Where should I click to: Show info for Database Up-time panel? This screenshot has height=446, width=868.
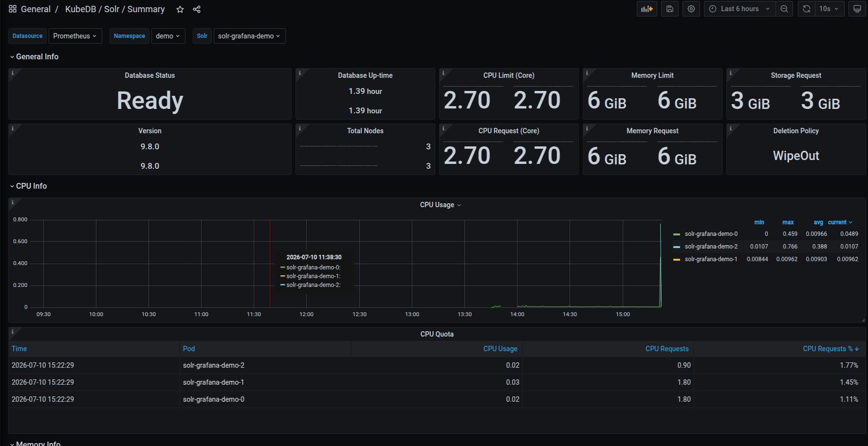pyautogui.click(x=300, y=73)
